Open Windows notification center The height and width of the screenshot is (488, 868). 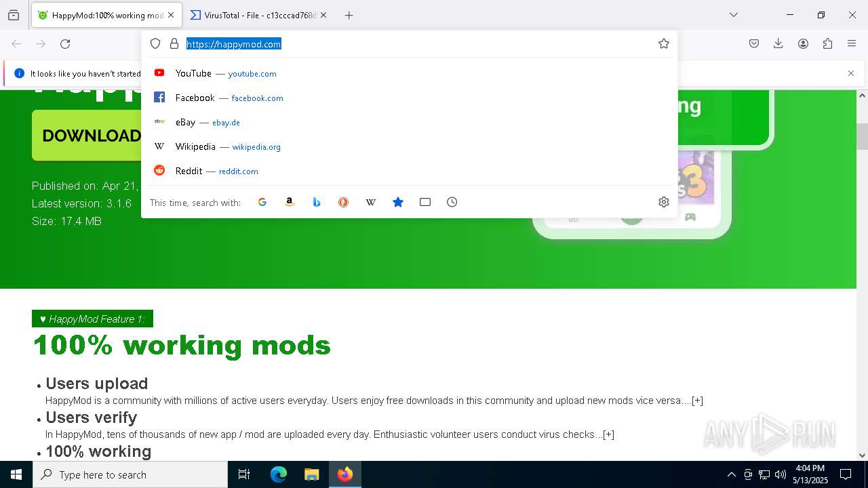tap(846, 474)
